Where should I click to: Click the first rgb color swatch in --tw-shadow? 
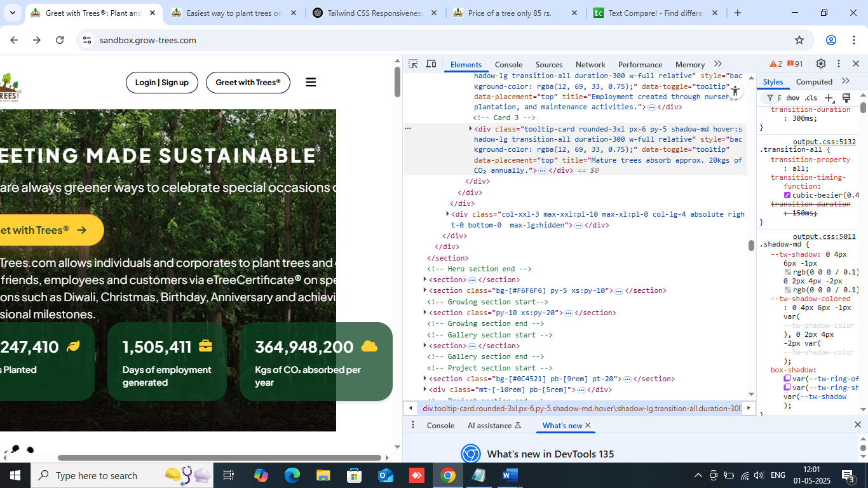[788, 272]
